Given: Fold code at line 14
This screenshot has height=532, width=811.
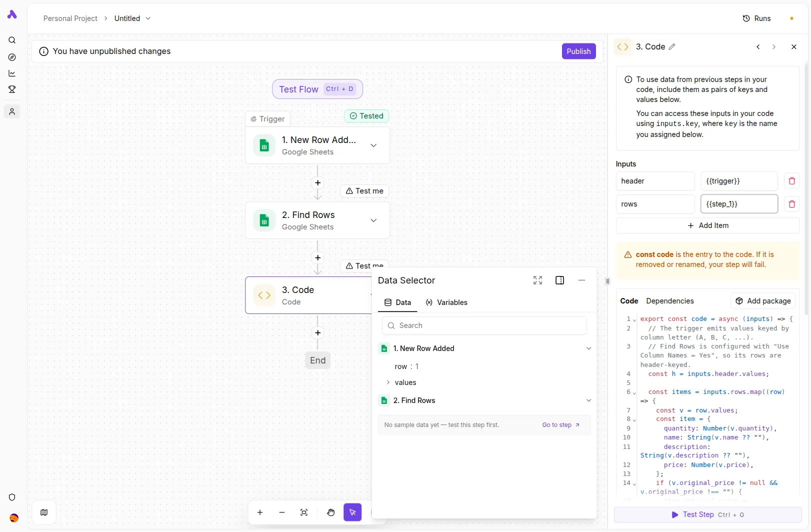Looking at the screenshot, I should coord(634,484).
